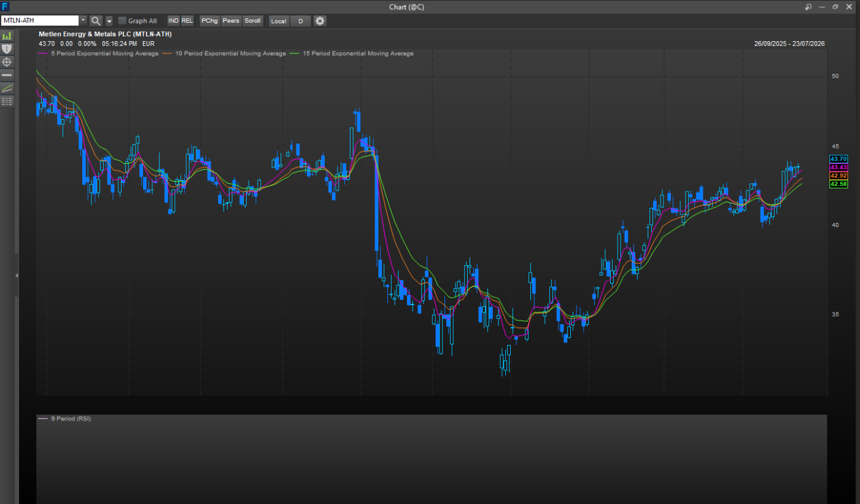Select the Scroll toolbar option
The height and width of the screenshot is (504, 860).
click(x=252, y=21)
